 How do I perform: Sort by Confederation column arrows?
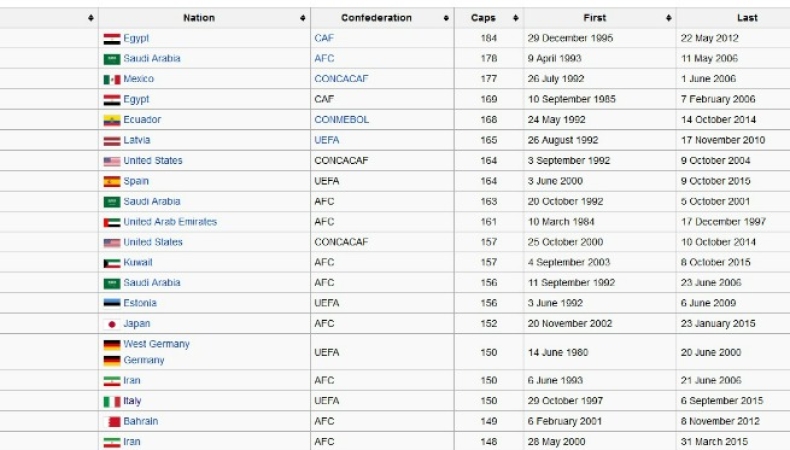click(446, 18)
